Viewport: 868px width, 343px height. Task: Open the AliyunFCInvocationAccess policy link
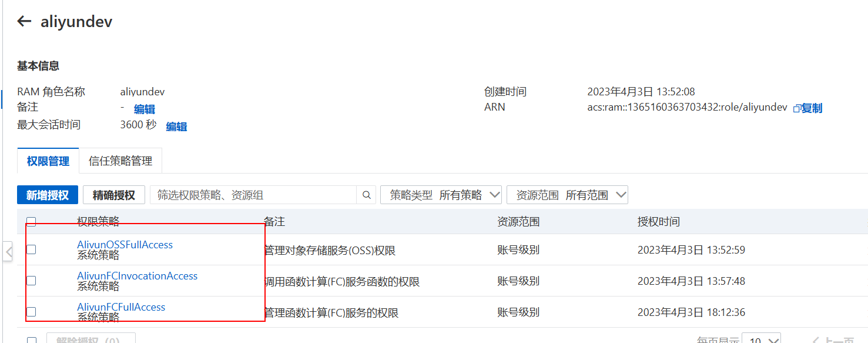pyautogui.click(x=138, y=276)
